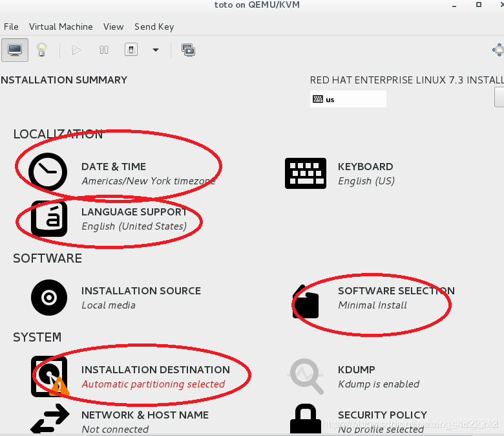
Task: Open Kdump magnifier icon
Action: coord(306,376)
